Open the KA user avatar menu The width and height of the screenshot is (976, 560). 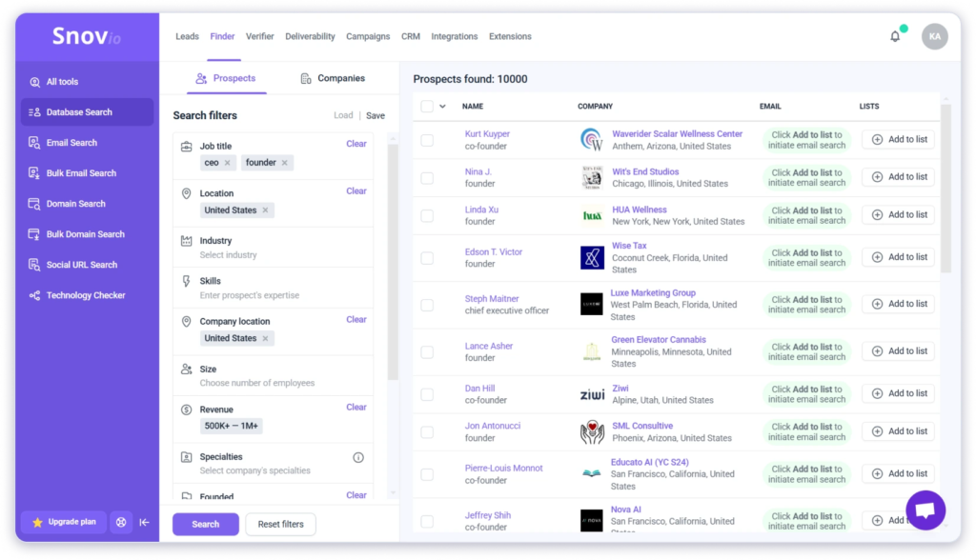pyautogui.click(x=934, y=36)
